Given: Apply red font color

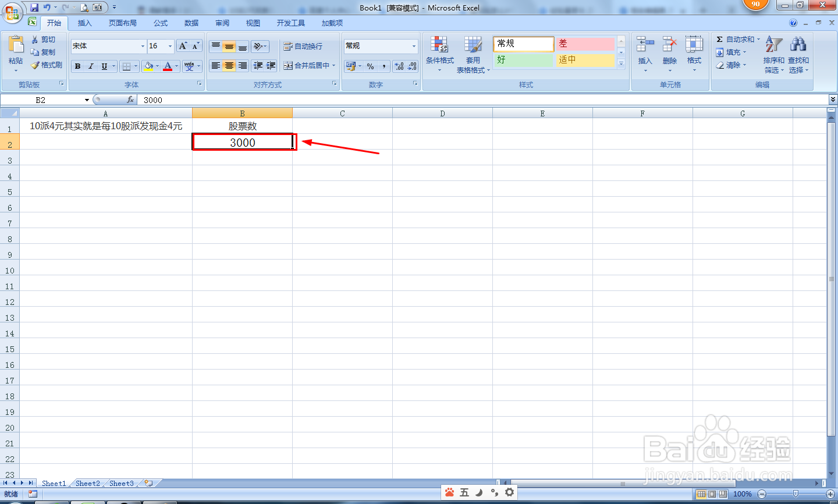Looking at the screenshot, I should (168, 66).
